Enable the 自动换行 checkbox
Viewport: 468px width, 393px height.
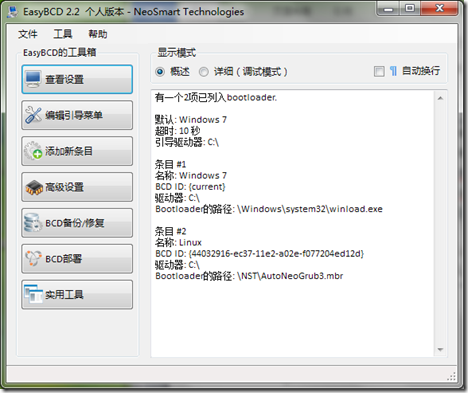point(379,71)
